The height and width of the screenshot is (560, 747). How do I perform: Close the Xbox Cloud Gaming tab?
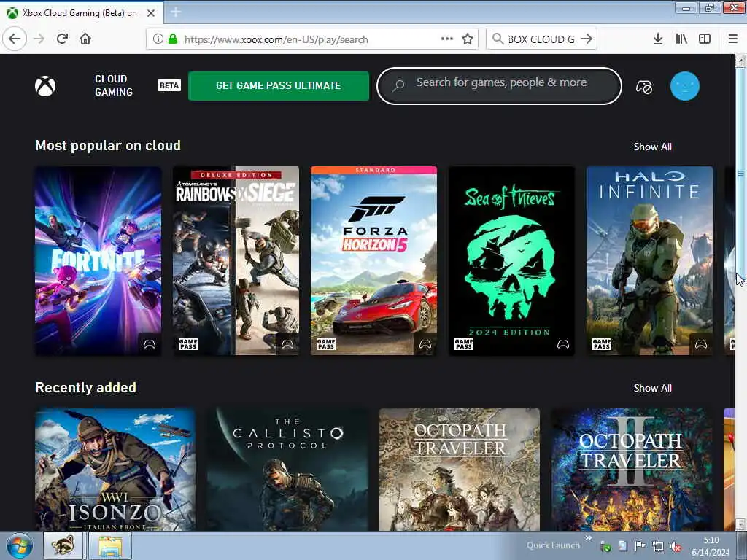151,13
